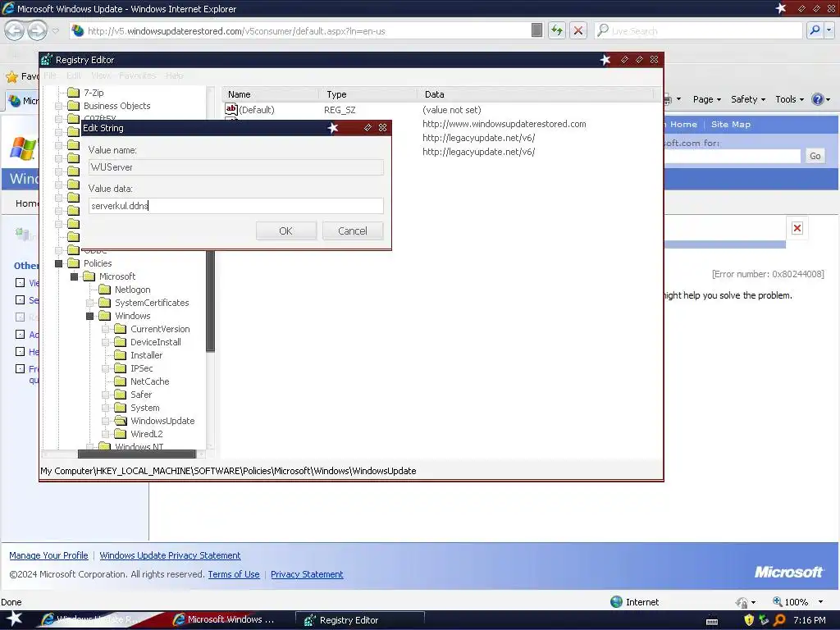
Task: Open the Safety menu in IE toolbar
Action: pos(748,99)
